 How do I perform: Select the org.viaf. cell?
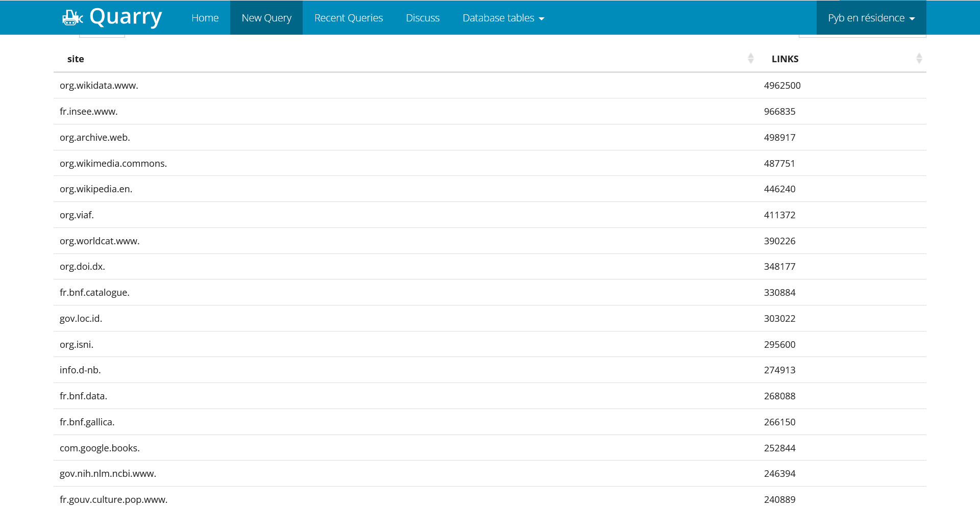click(x=406, y=215)
